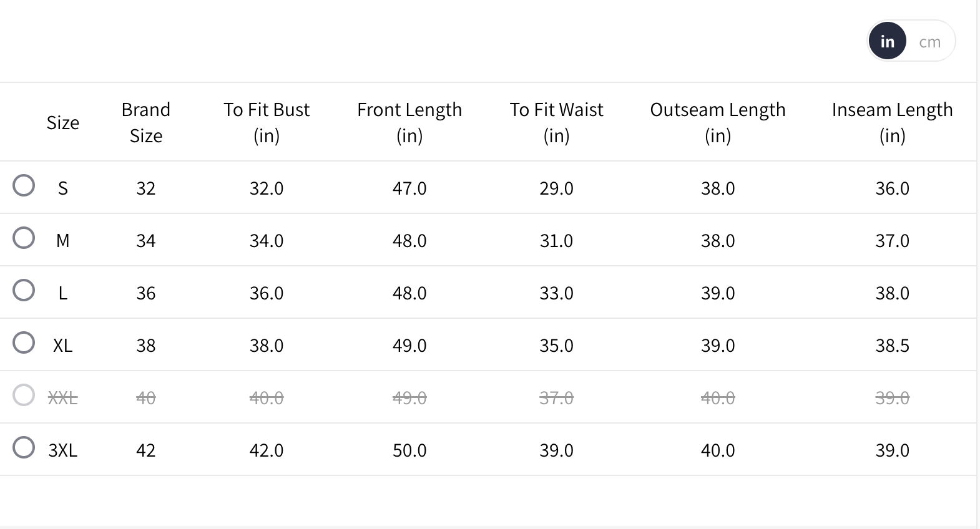Screen dimensions: 980x529
Task: Click the S size label
Action: pyautogui.click(x=63, y=188)
